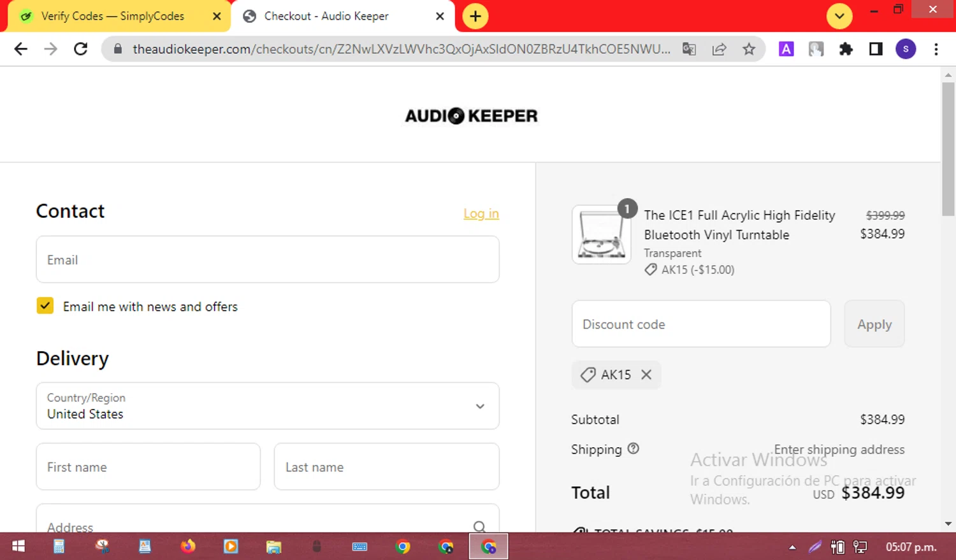Image resolution: width=956 pixels, height=560 pixels.
Task: Click the turntable product thumbnail
Action: [x=602, y=234]
